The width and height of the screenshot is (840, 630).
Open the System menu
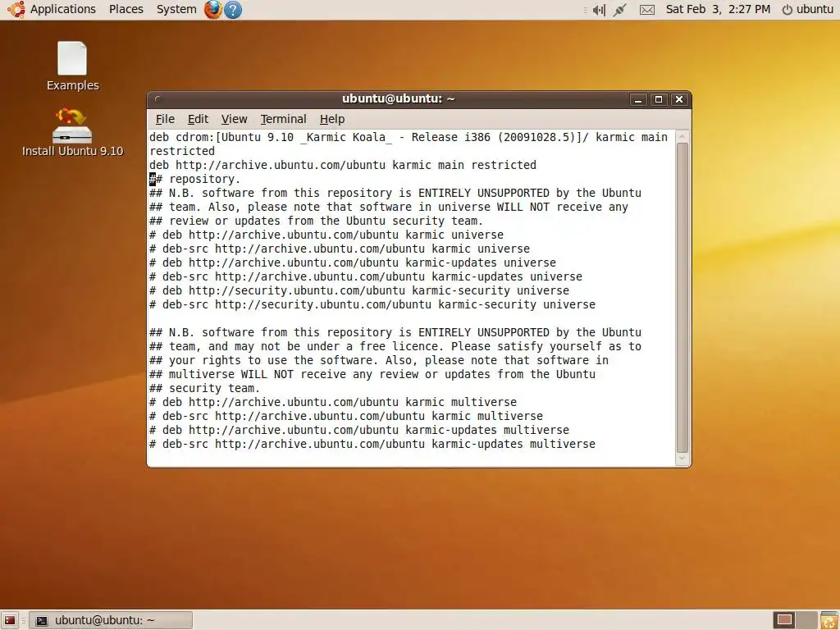pyautogui.click(x=176, y=9)
